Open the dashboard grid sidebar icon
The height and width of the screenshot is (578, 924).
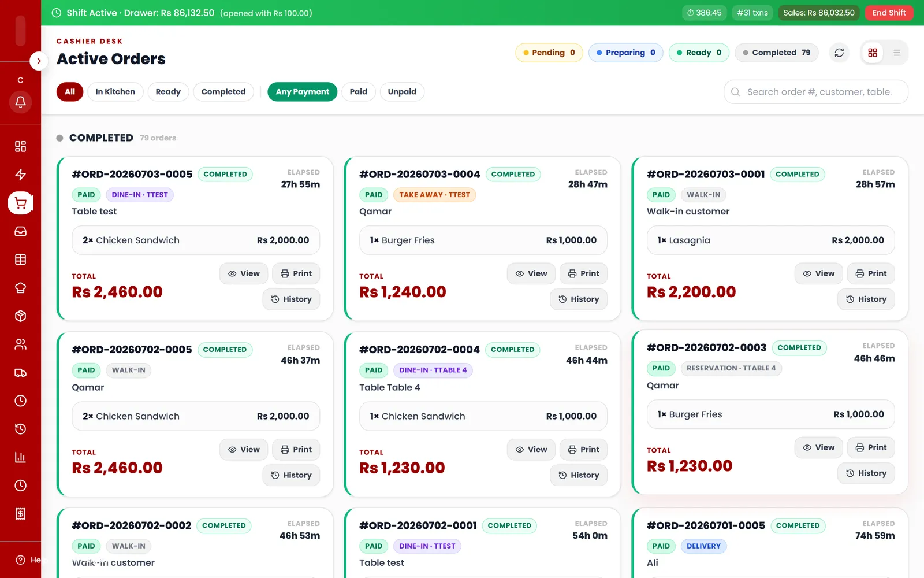pos(20,146)
